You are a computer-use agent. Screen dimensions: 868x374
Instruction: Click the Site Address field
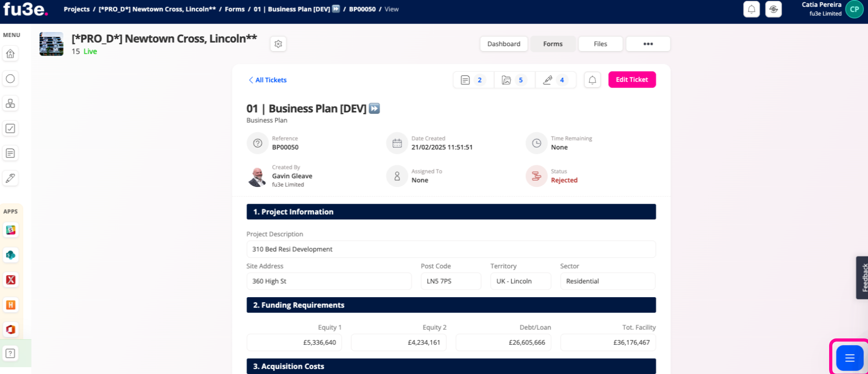click(x=329, y=281)
